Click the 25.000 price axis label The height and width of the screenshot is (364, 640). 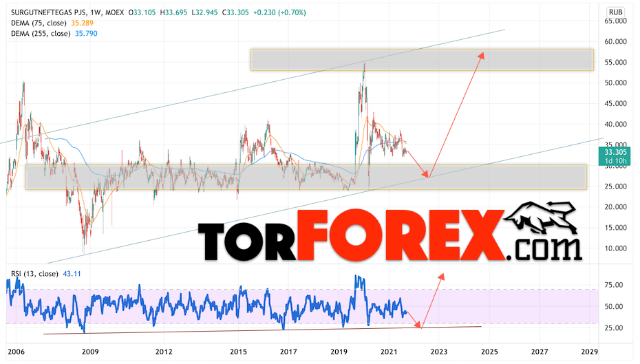click(615, 186)
